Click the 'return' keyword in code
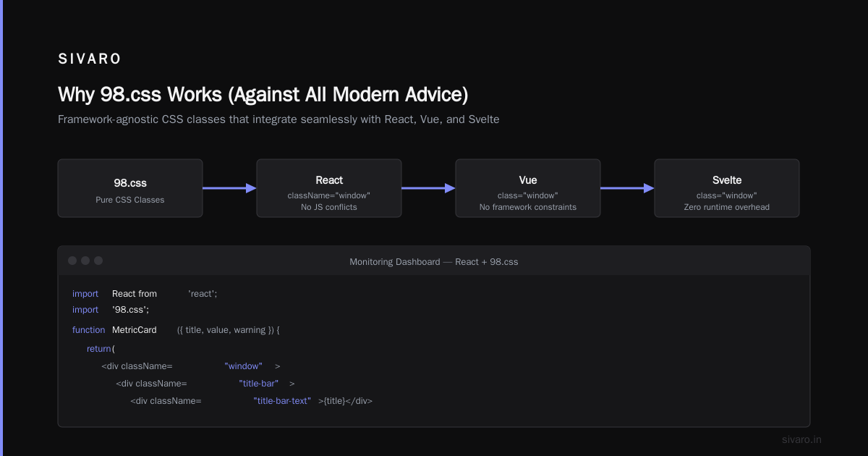 99,349
